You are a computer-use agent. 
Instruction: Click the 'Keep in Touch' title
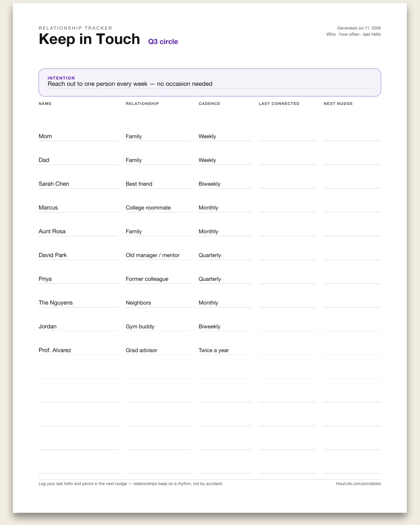89,39
